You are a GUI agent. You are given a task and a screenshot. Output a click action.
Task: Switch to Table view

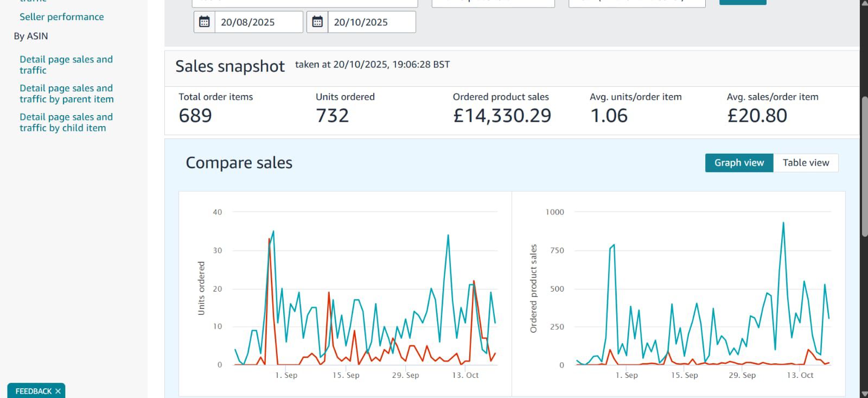pyautogui.click(x=806, y=163)
